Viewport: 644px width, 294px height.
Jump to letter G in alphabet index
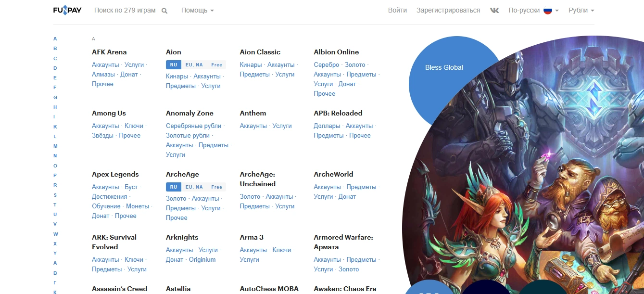pos(55,97)
